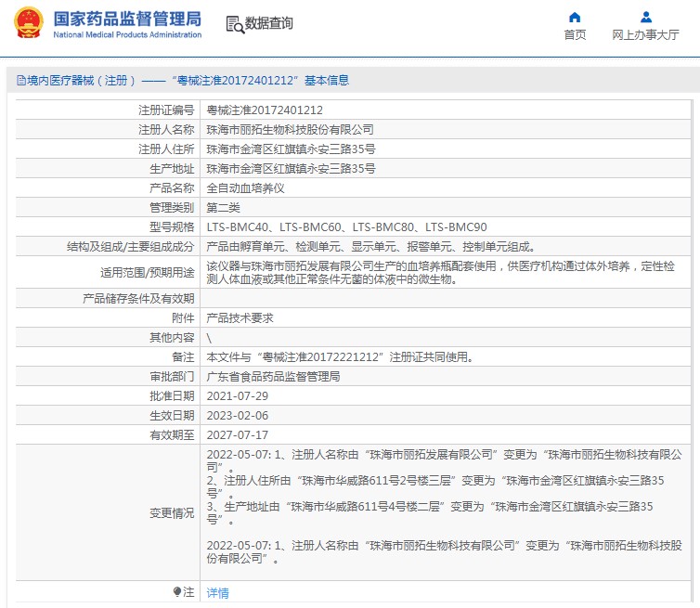Click remark mentioning 粤械注准20172221212
Viewport: 700px width, 608px height.
(340, 357)
